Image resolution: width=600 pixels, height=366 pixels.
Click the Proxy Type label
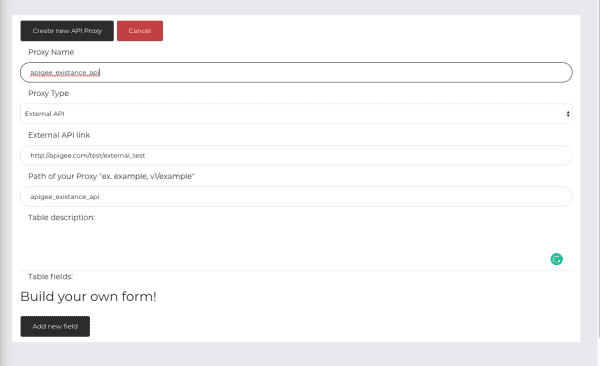click(x=48, y=93)
